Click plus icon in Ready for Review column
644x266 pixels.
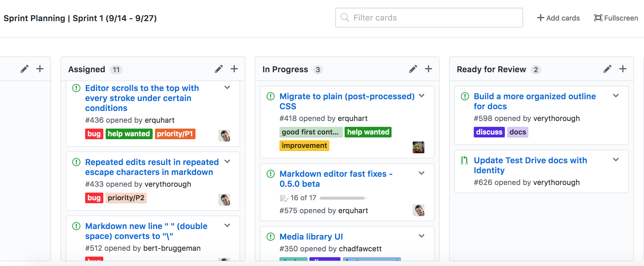(623, 69)
